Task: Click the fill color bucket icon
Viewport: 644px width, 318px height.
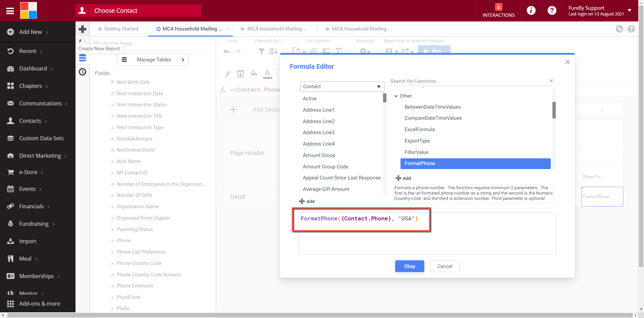Action: pyautogui.click(x=254, y=73)
